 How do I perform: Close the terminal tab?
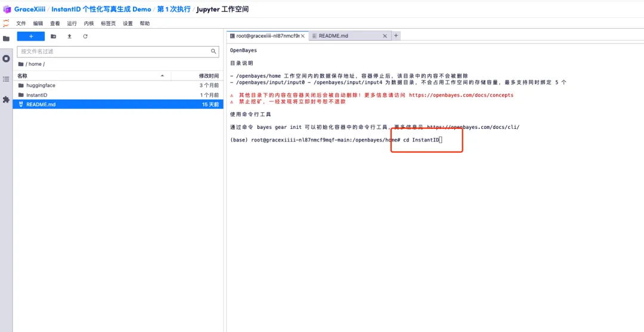[303, 36]
